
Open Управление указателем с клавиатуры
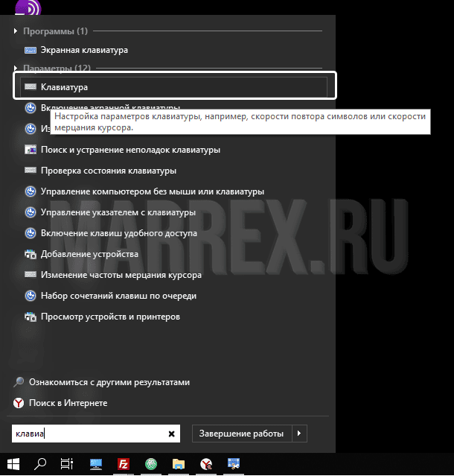[x=118, y=212]
